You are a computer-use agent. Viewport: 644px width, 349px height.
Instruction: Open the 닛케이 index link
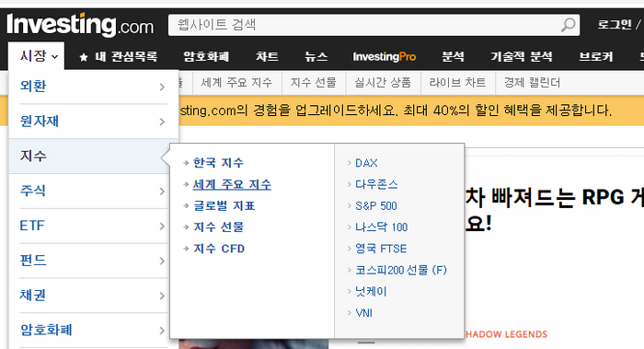pyautogui.click(x=371, y=292)
